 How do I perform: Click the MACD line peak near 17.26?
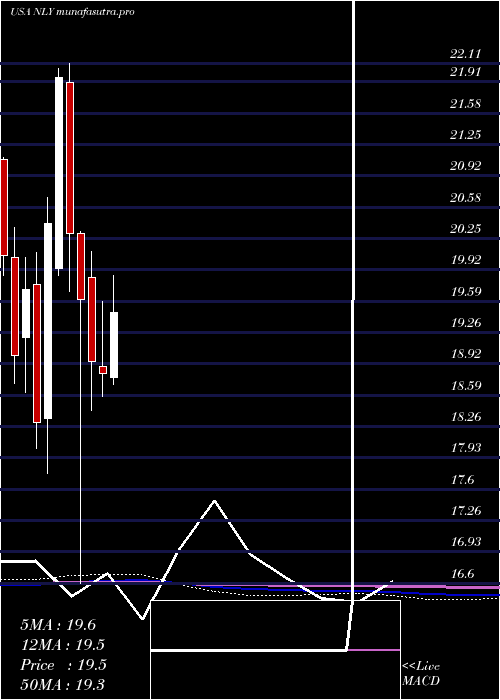pos(215,501)
